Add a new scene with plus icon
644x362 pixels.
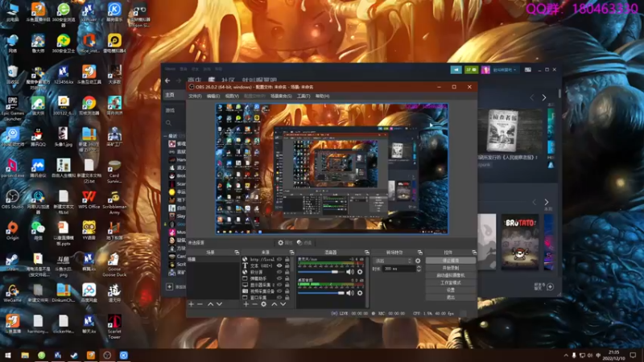191,304
